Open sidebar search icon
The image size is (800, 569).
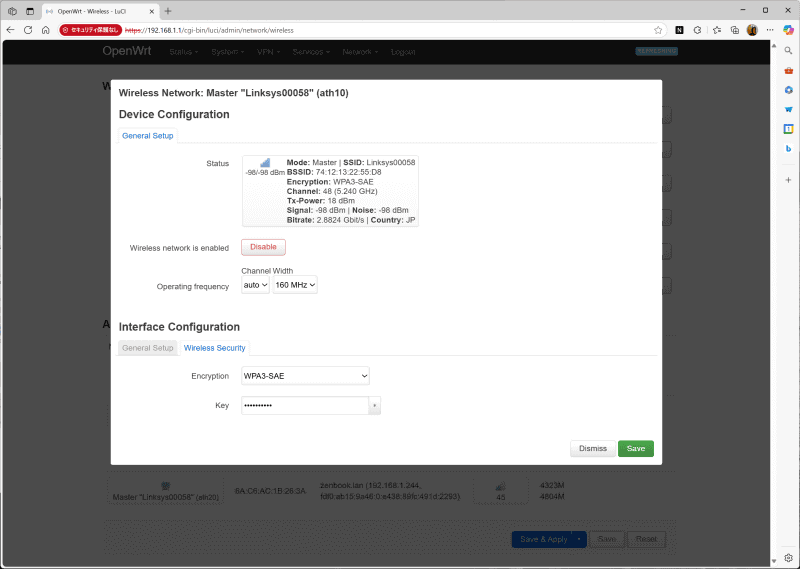click(x=788, y=51)
